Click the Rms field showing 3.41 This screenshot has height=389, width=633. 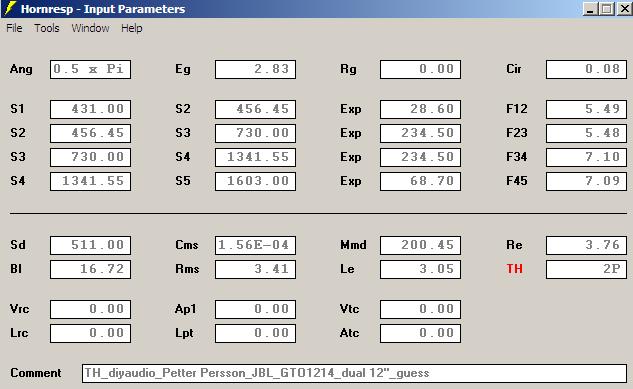click(x=255, y=269)
